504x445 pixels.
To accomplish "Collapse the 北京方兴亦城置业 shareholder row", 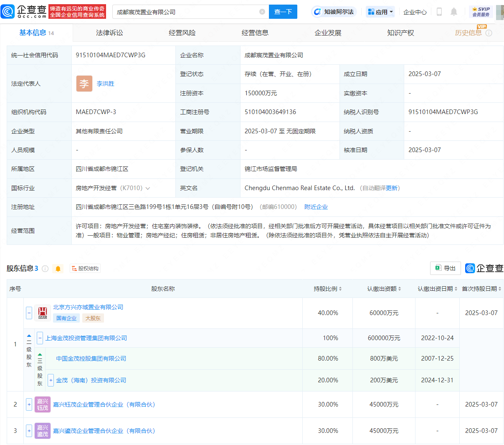I will [x=29, y=313].
